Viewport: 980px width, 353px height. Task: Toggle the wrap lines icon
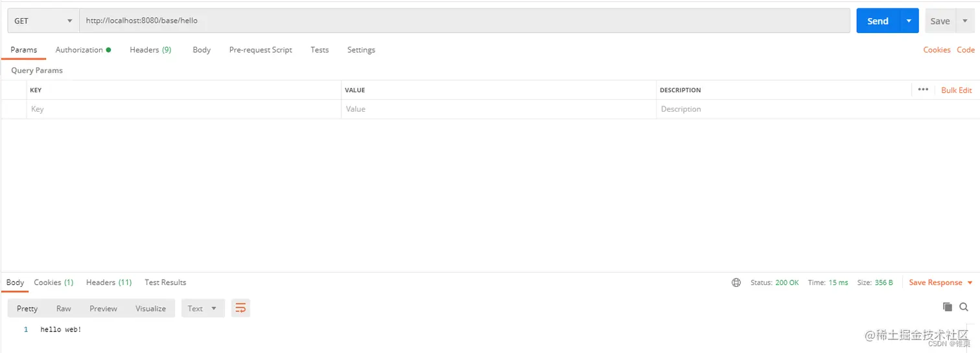click(x=240, y=308)
